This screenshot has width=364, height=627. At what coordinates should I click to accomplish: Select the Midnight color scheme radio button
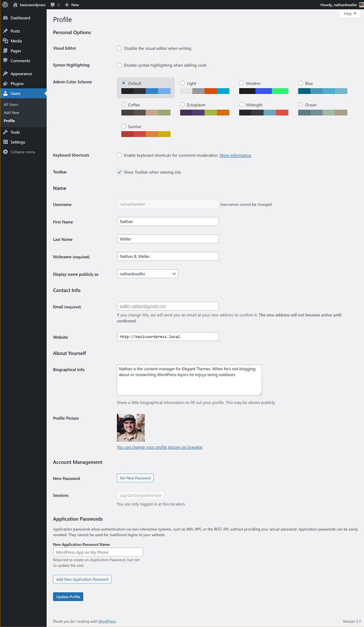242,104
